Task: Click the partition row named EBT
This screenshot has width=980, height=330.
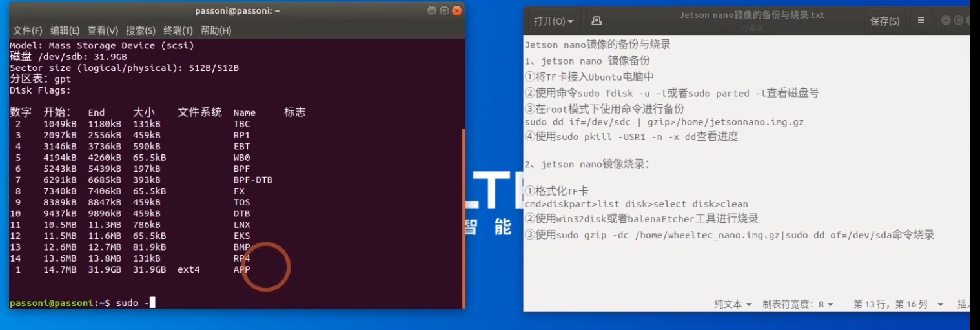Action: [x=132, y=147]
